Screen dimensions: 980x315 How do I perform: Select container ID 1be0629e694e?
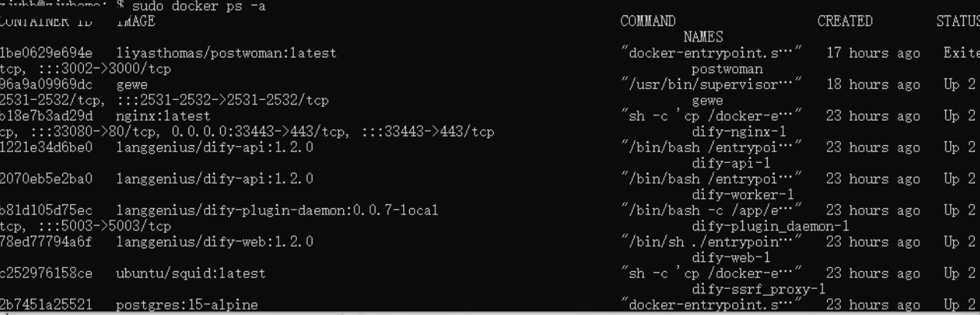[45, 53]
